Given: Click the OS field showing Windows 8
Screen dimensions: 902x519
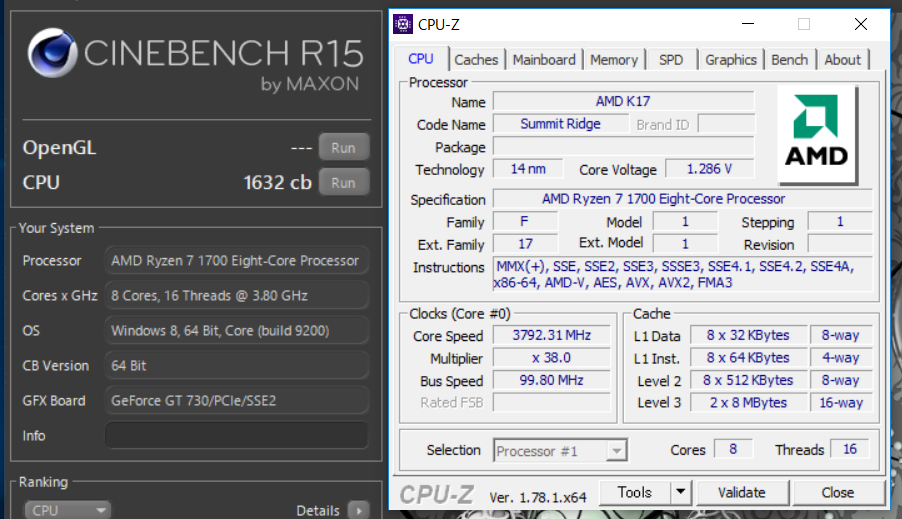Looking at the screenshot, I should (x=236, y=331).
